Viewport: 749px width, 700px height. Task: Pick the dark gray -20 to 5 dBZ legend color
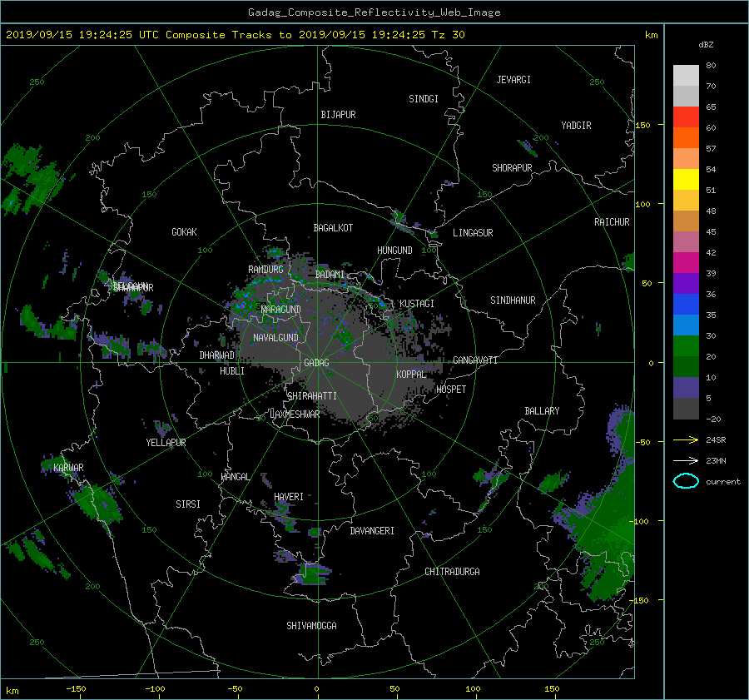(686, 408)
